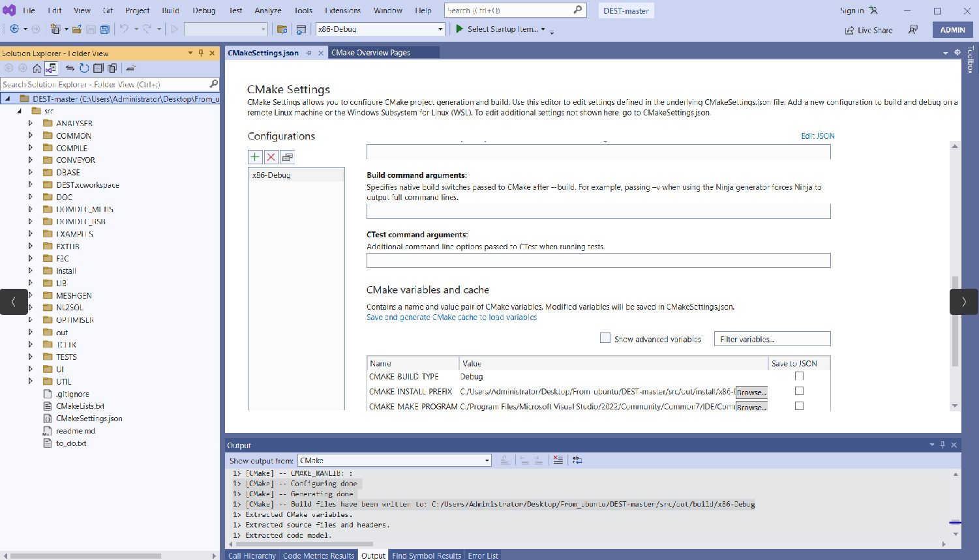The image size is (979, 560).
Task: Click the Feedback icon near Live Share
Action: pos(913,30)
